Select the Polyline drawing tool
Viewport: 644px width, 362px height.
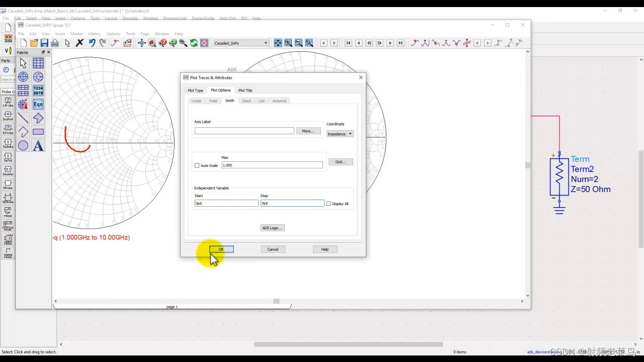tap(23, 132)
